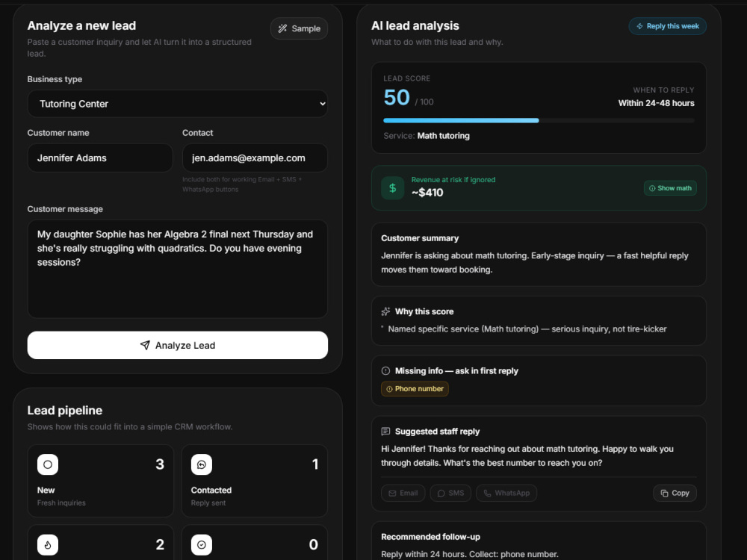The width and height of the screenshot is (747, 560).
Task: Send the suggested reply via Email button
Action: pos(403,494)
